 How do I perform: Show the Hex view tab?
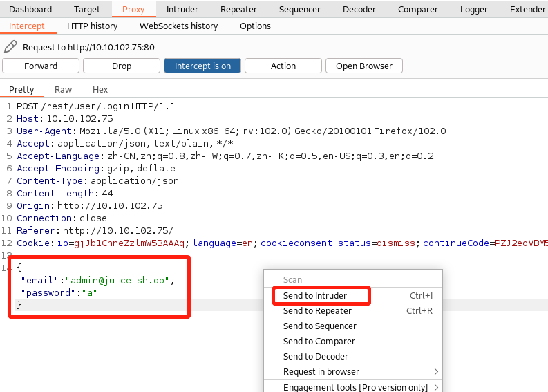100,89
